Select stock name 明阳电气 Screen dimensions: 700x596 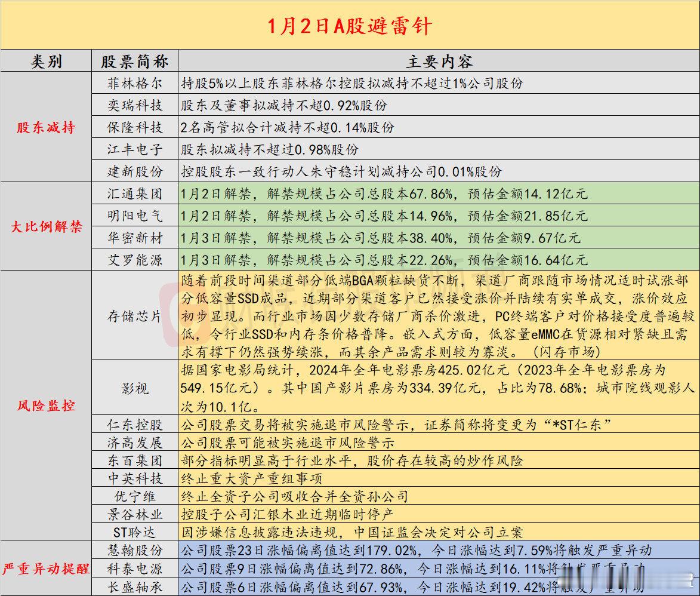[134, 216]
